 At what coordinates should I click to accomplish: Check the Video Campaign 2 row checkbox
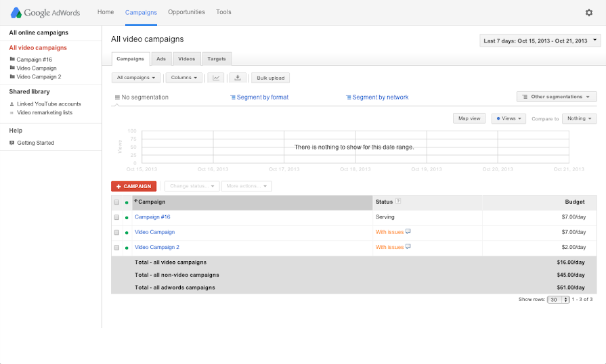[116, 248]
